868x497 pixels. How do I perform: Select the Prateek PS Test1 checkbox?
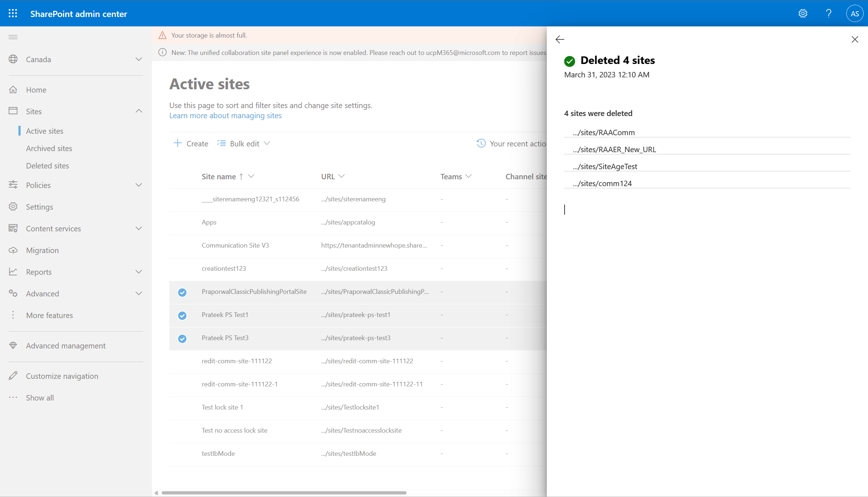[182, 315]
